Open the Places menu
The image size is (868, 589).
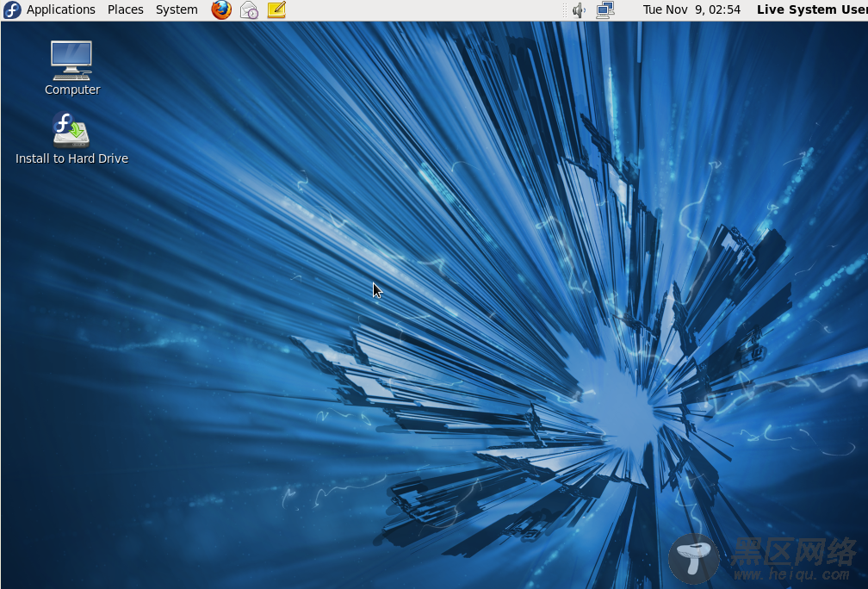click(125, 9)
